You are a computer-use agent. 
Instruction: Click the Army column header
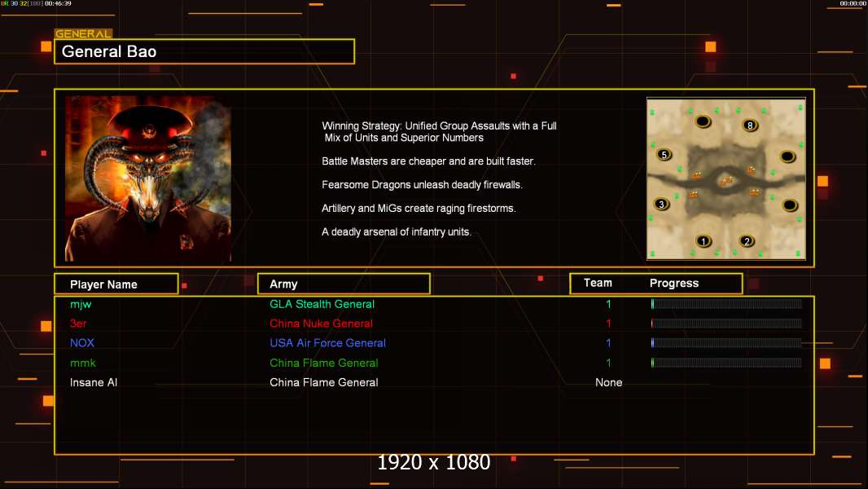coord(344,284)
